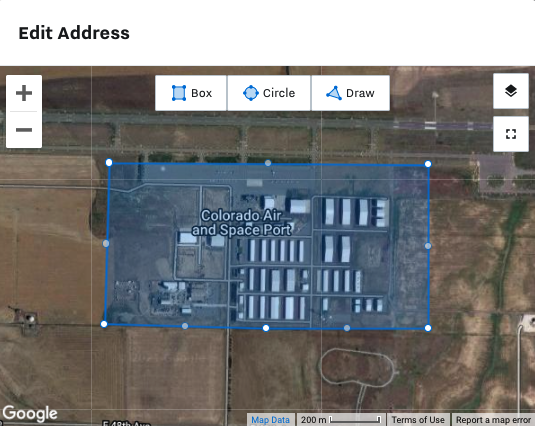Click the top edge midpoint handle
535x427 pixels.
point(268,163)
